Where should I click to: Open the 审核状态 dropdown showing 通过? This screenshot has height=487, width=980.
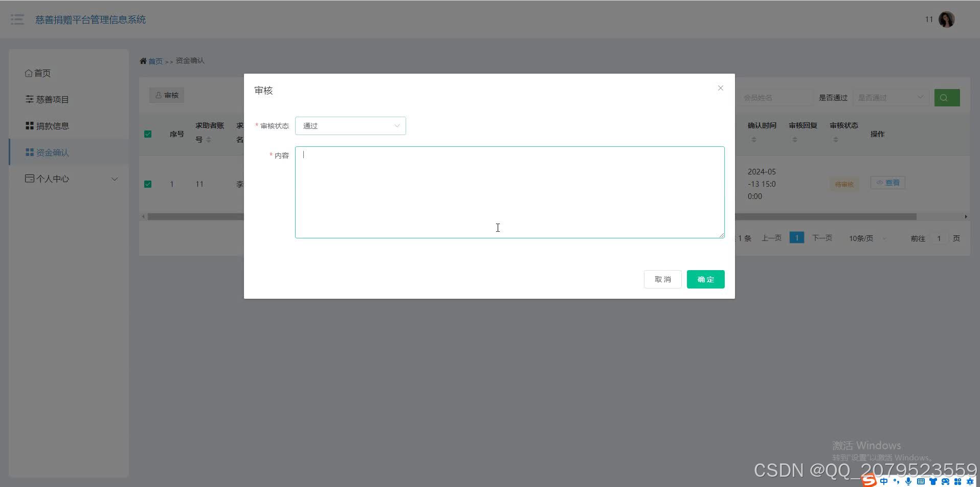(x=350, y=126)
